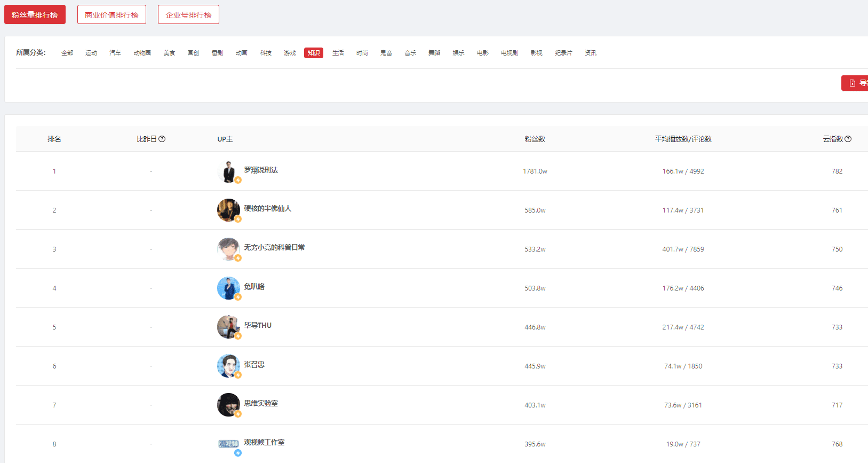This screenshot has height=463, width=868.
Task: Filter by 纪录片 category
Action: click(x=563, y=53)
